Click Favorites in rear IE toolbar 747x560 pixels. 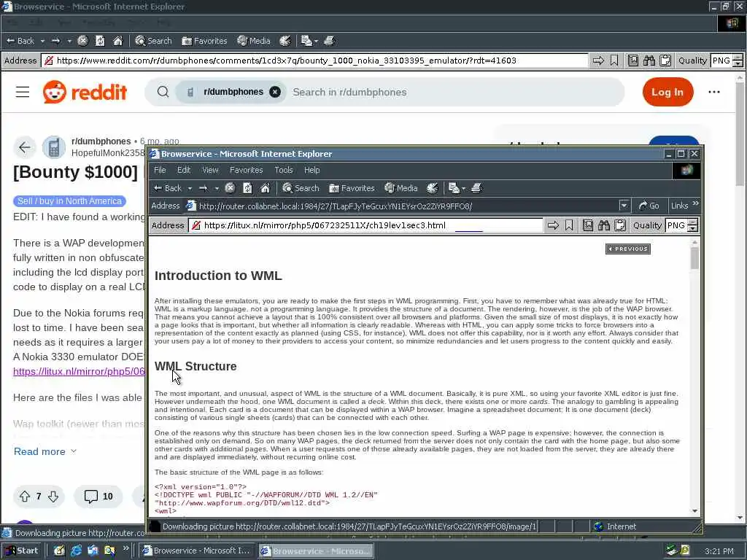click(x=204, y=41)
